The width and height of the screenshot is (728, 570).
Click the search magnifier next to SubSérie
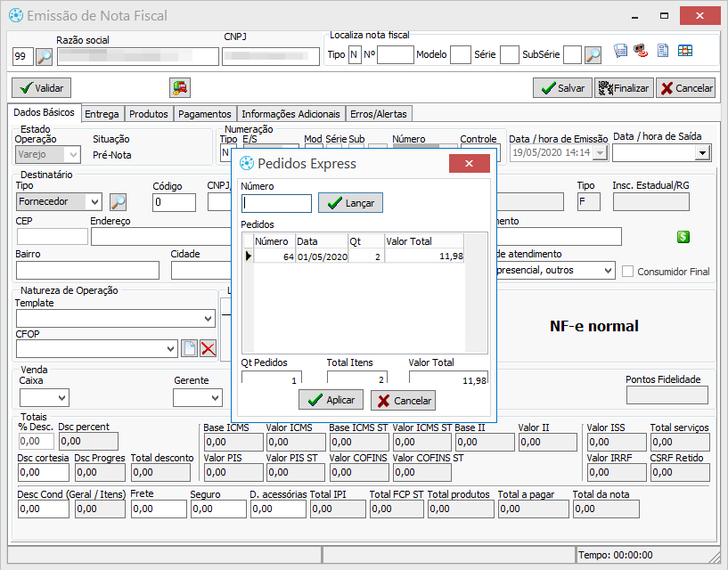(593, 55)
